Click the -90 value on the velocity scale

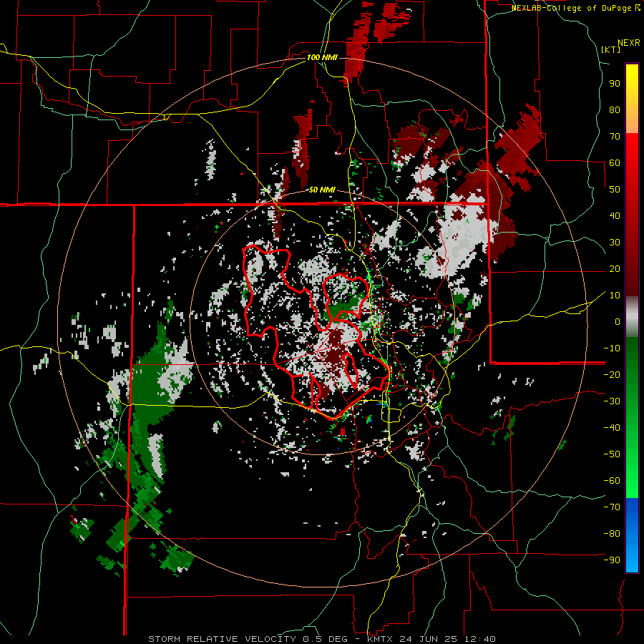click(612, 560)
